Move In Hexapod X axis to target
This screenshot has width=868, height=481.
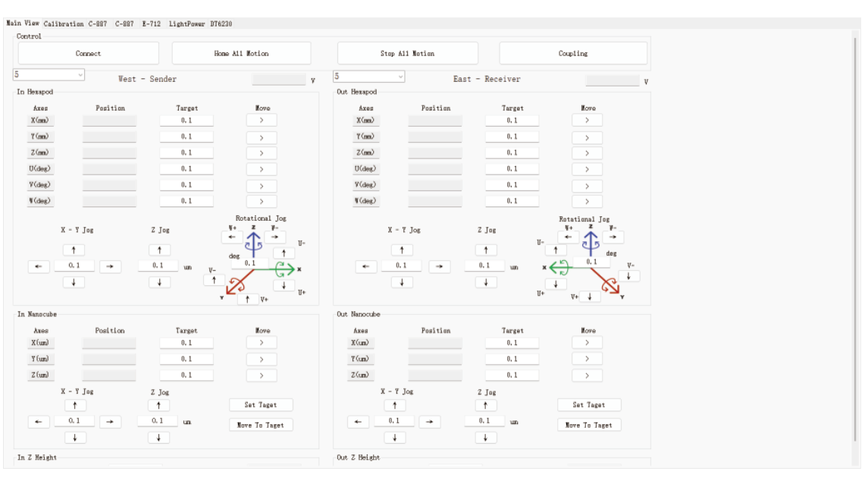261,120
